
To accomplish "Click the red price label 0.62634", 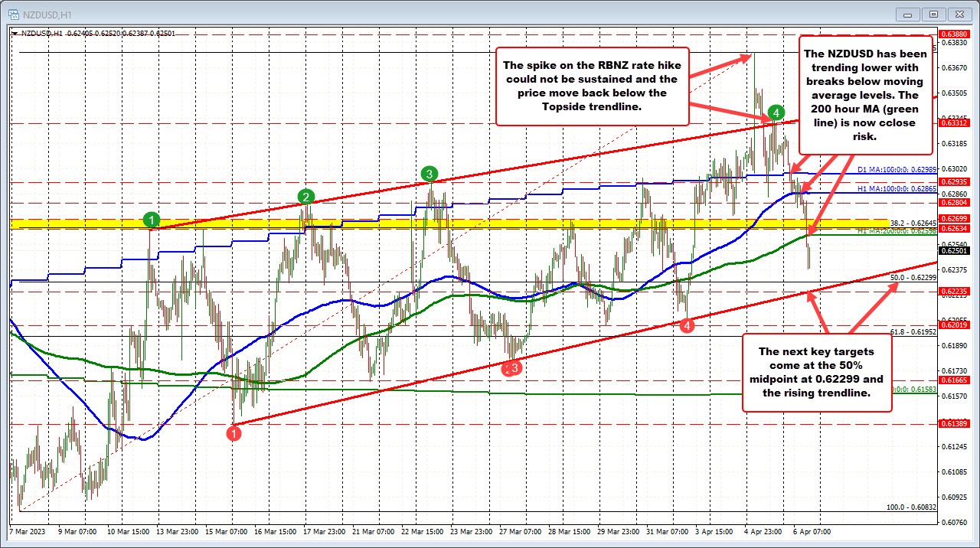I will click(953, 228).
